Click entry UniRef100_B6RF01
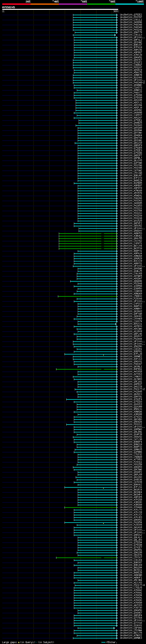 pos(131,251)
